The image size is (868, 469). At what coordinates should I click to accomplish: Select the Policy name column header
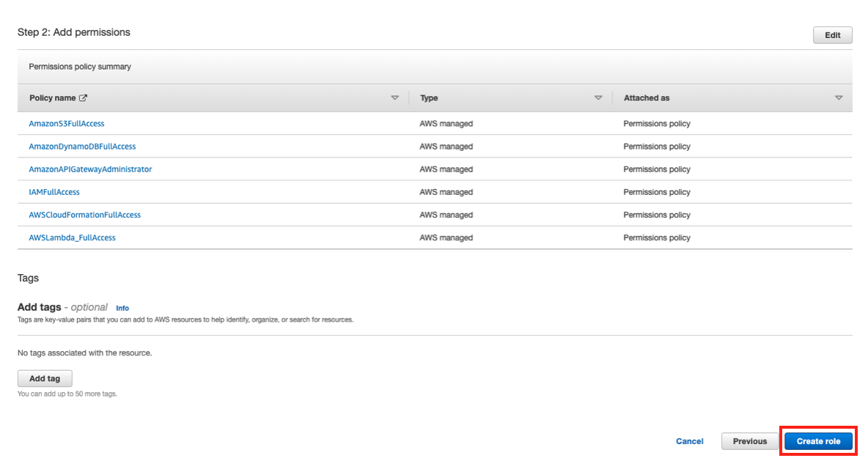(51, 97)
